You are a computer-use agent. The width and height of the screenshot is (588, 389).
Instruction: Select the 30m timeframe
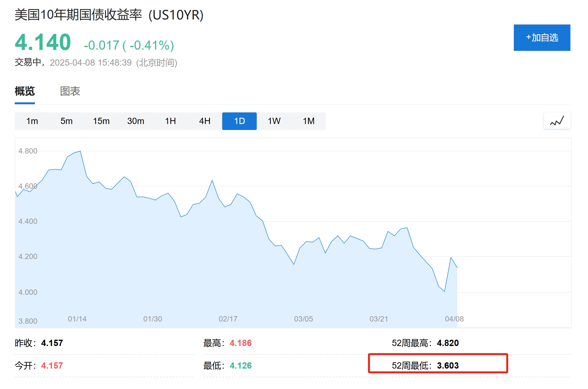point(135,121)
